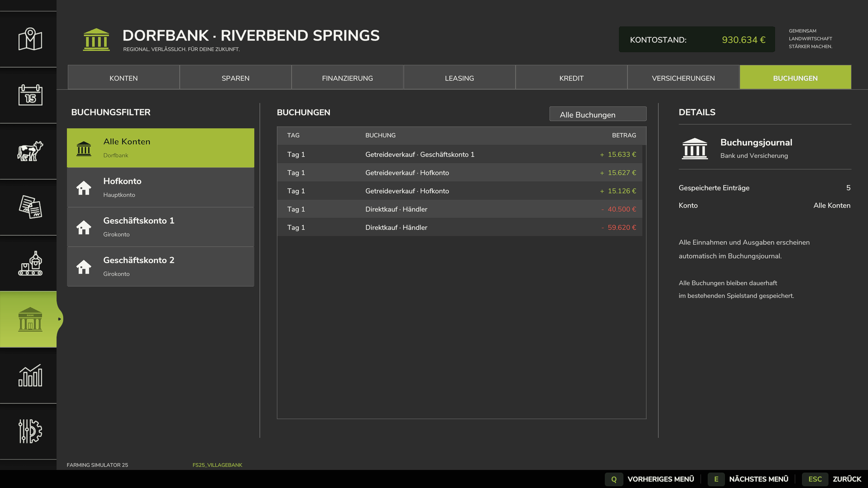Image resolution: width=868 pixels, height=488 pixels.
Task: Select the Geschäftskonto 2 filter entry
Action: click(x=160, y=266)
